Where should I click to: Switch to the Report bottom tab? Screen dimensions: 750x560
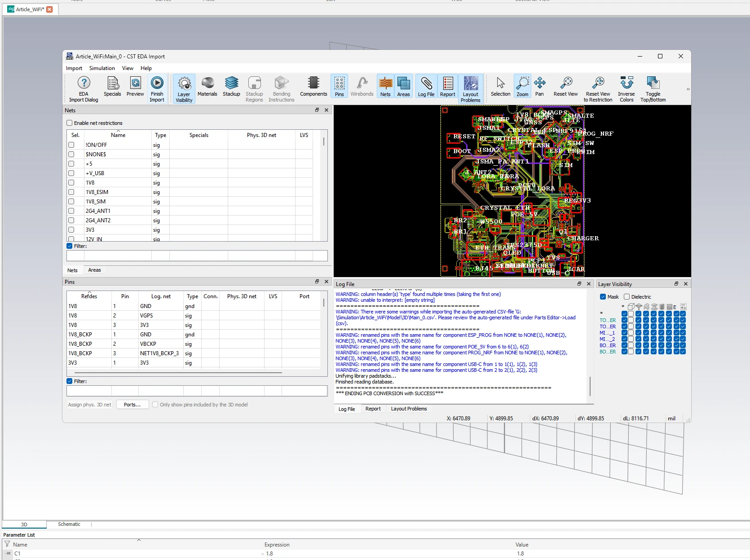pyautogui.click(x=373, y=409)
